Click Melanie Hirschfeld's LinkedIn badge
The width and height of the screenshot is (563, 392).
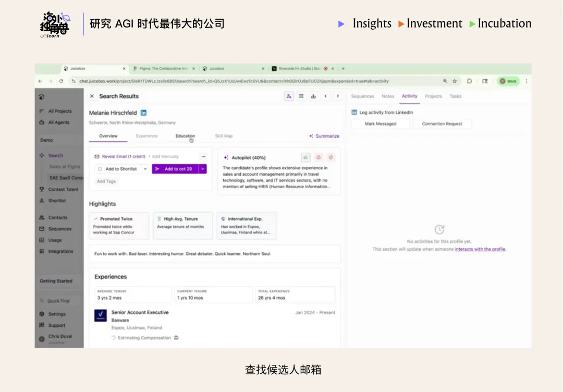click(x=143, y=113)
